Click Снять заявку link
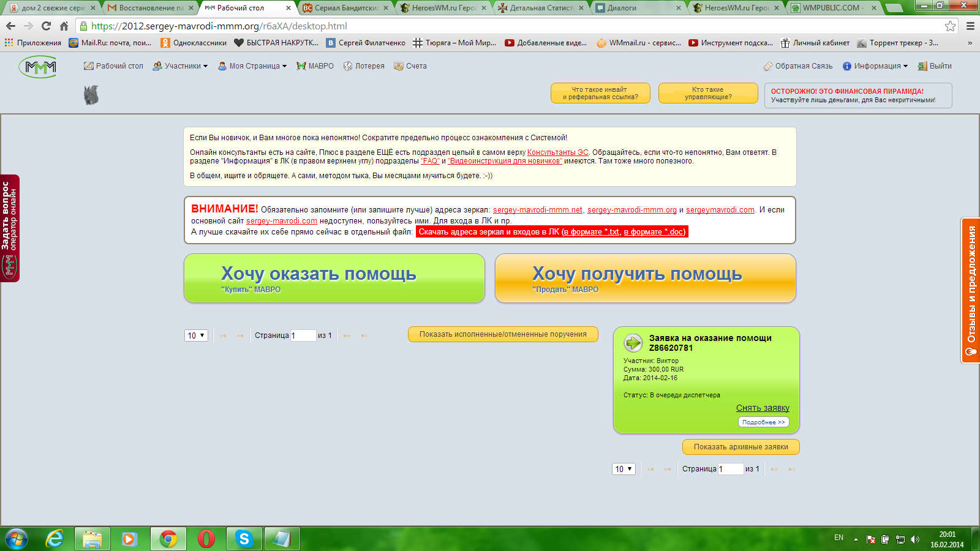The image size is (980, 551). (763, 408)
